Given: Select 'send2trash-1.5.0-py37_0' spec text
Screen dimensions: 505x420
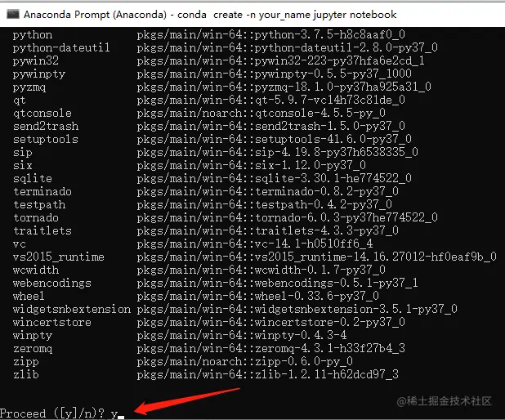Looking at the screenshot, I should (x=330, y=126).
